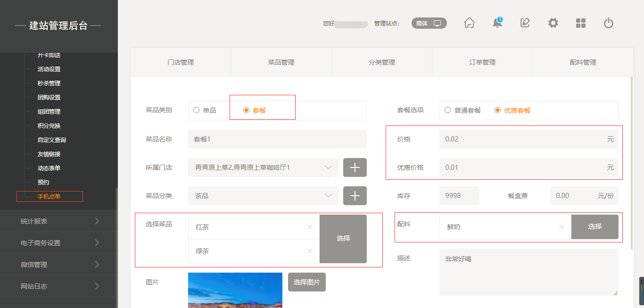Switch to the 订单管理 tab

(482, 62)
